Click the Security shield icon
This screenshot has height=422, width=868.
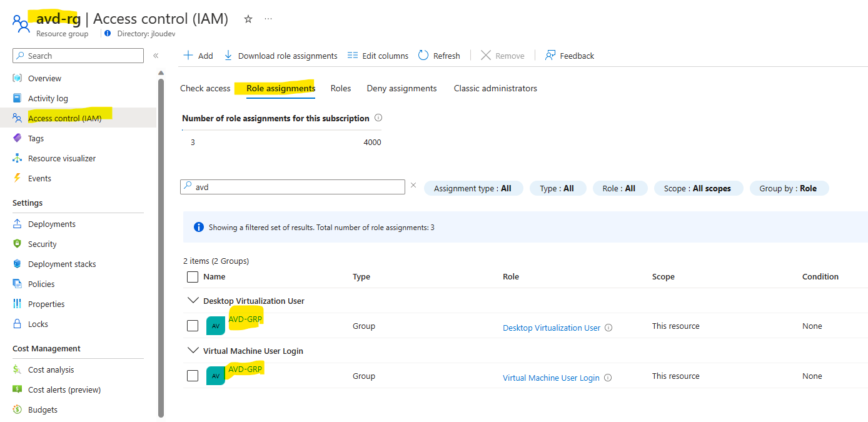click(18, 244)
